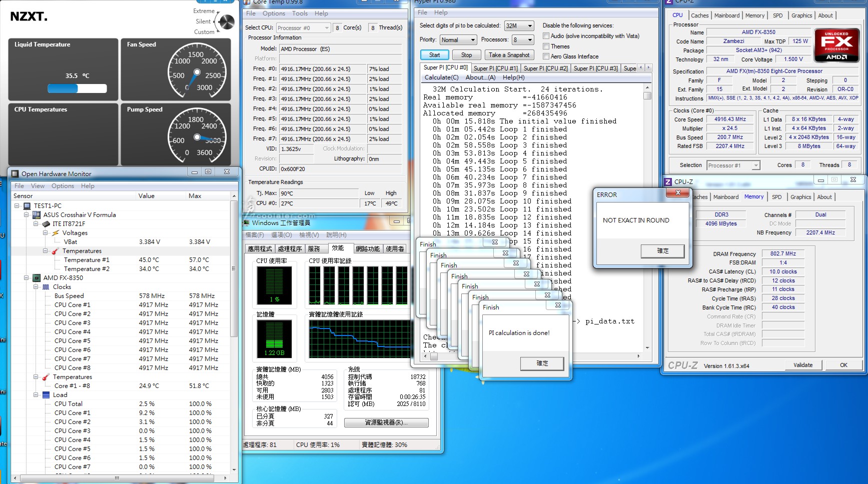The height and width of the screenshot is (484, 868).
Task: Open the CPU-Z Selection Processor #1 dropdown
Action: [x=733, y=165]
